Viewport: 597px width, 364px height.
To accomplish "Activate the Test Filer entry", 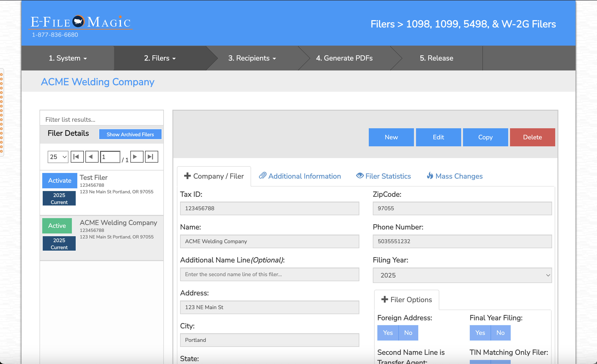I will 60,180.
